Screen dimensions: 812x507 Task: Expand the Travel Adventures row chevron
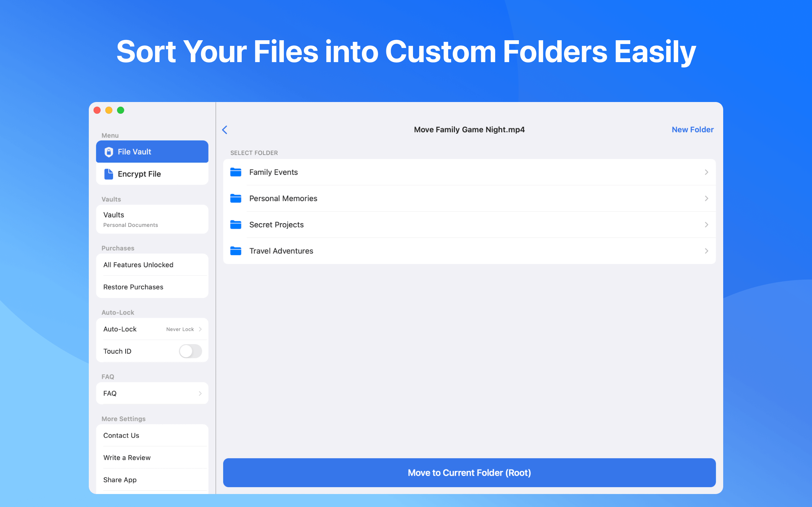(706, 251)
